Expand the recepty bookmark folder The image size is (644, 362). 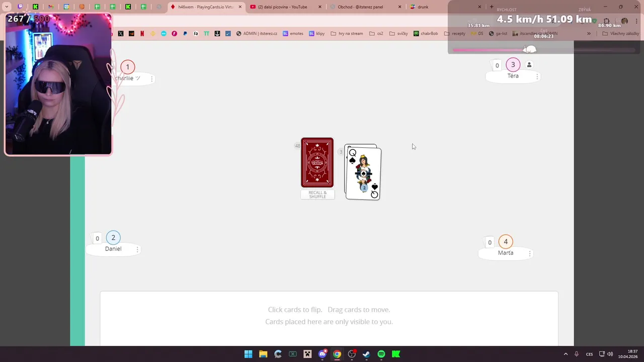(x=455, y=34)
